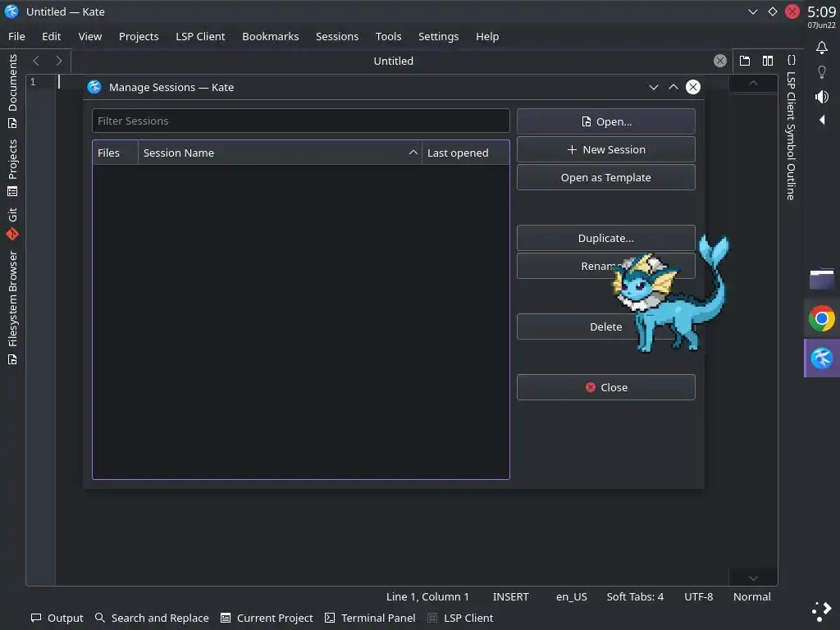840x630 pixels.
Task: Close the Untitled document tab
Action: (720, 61)
